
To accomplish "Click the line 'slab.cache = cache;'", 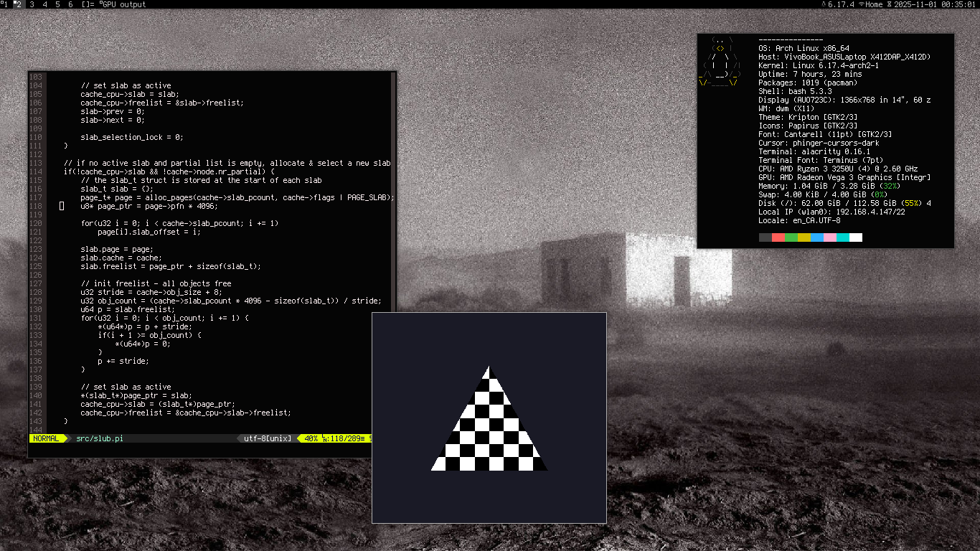I will (121, 258).
